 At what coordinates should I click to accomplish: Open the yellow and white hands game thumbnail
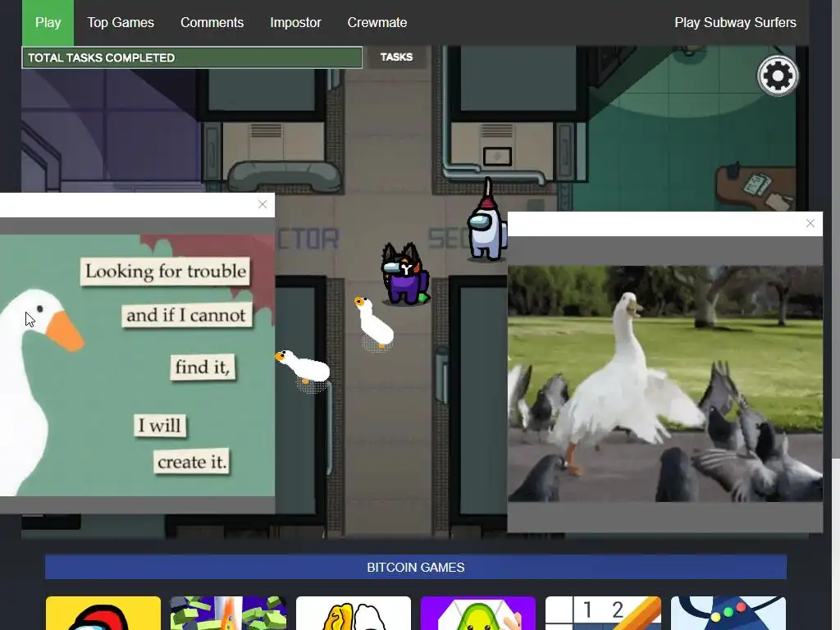(354, 613)
